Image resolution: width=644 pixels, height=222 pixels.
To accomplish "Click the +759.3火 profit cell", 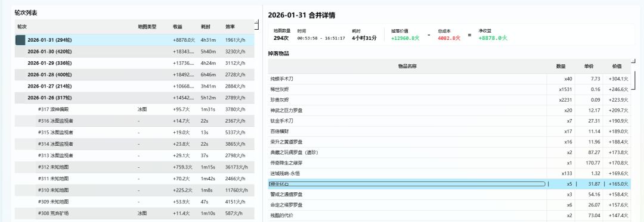I will (183, 167).
